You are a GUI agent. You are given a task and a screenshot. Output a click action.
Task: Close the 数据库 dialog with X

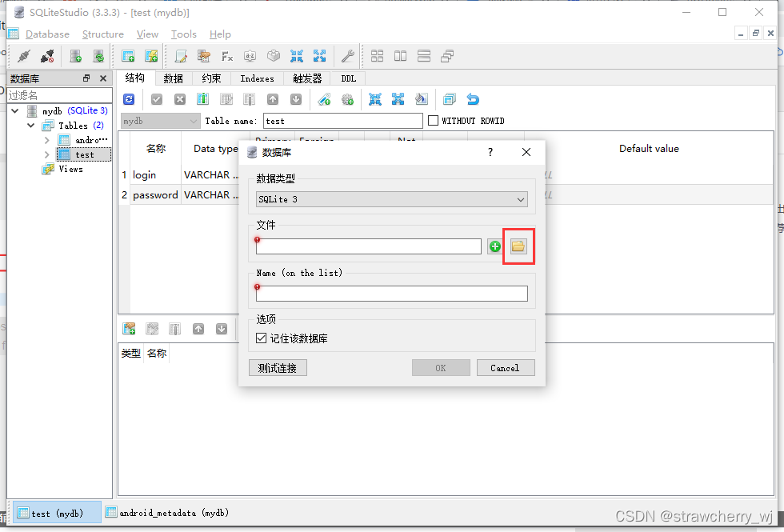click(x=526, y=152)
